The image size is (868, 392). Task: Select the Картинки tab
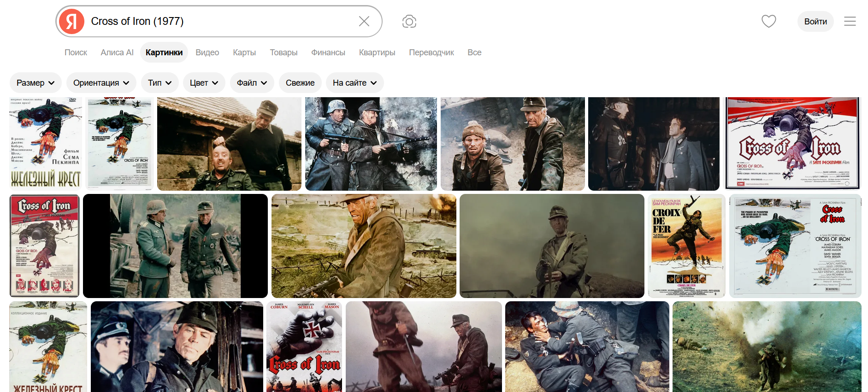point(164,53)
